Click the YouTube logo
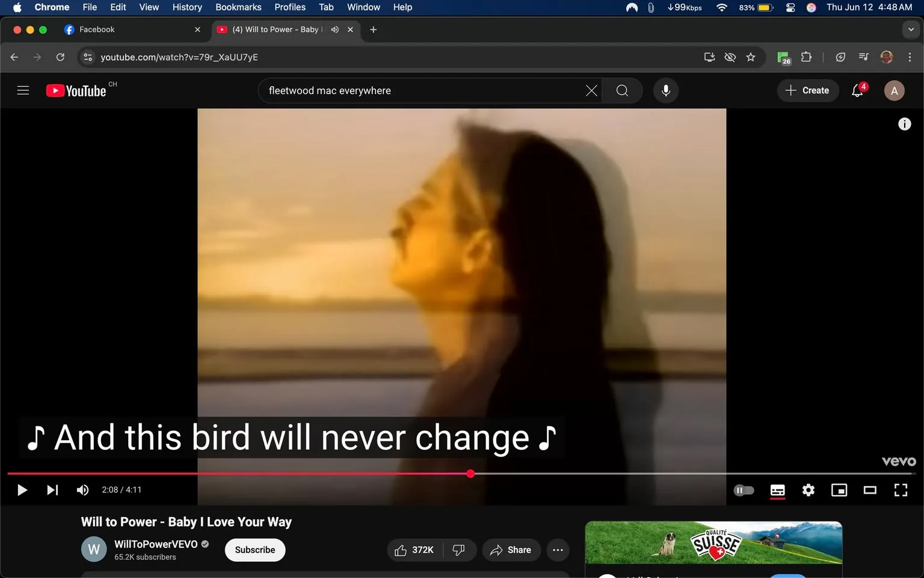Viewport: 924px width, 578px height. point(75,90)
